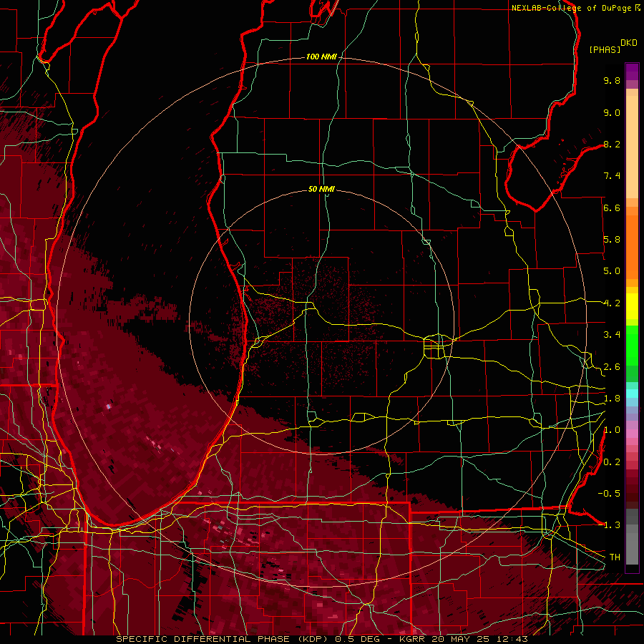The image size is (644, 644).
Task: Click the DKD legend header
Action: point(629,43)
